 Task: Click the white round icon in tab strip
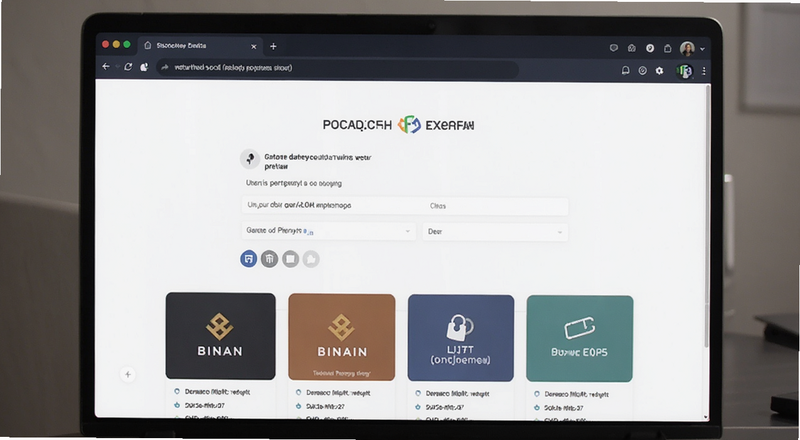[x=650, y=48]
